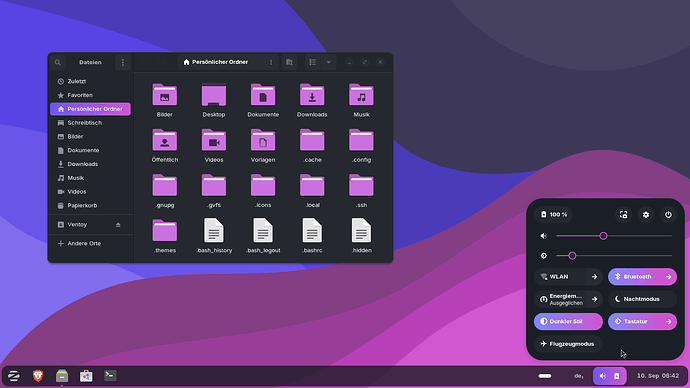Open Videos in the sidebar
Image resolution: width=690 pixels, height=388 pixels.
[x=90, y=192]
